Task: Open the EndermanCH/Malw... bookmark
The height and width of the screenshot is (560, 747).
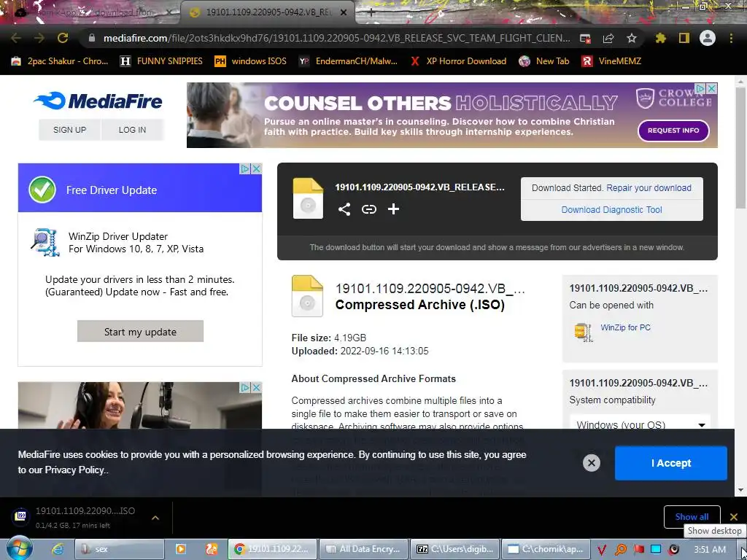Action: point(348,61)
